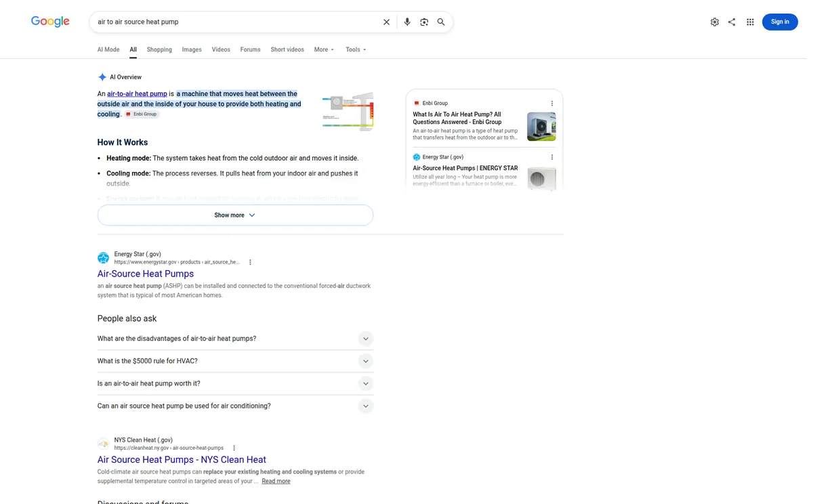Open search by image camera icon

pyautogui.click(x=424, y=22)
